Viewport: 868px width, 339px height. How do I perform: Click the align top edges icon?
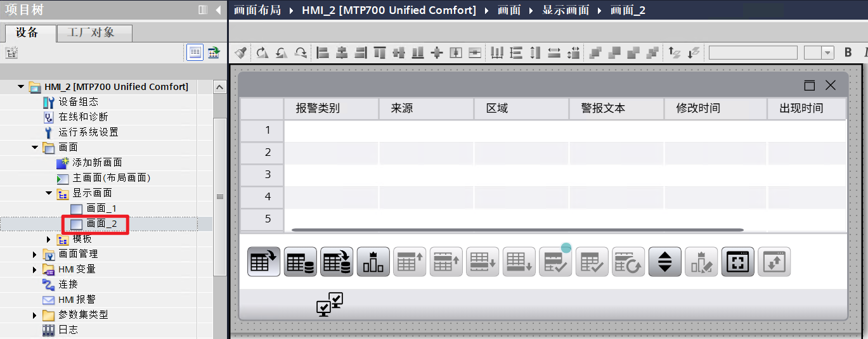[x=380, y=53]
